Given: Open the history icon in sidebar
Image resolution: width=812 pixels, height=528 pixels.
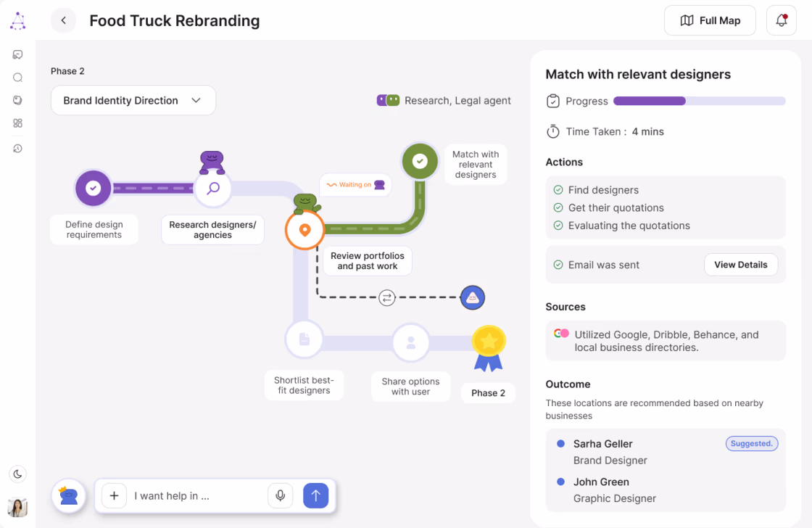Looking at the screenshot, I should tap(18, 149).
